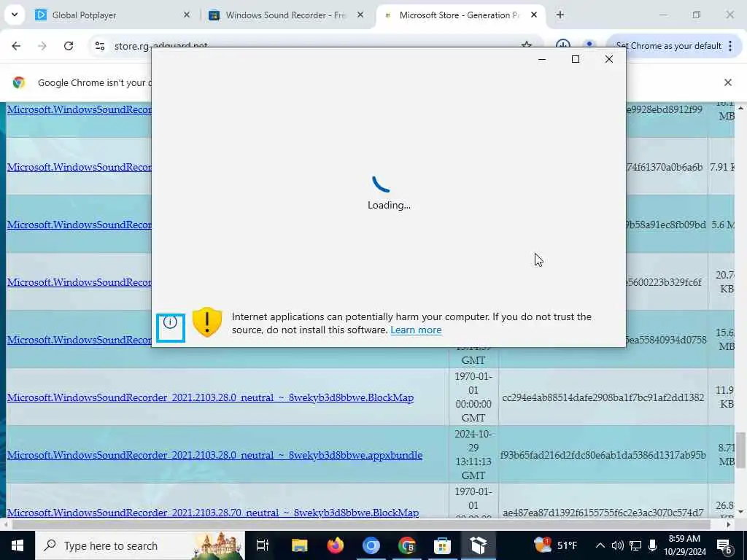
Task: Close the Microsoft Store Generation tab
Action: tap(534, 15)
